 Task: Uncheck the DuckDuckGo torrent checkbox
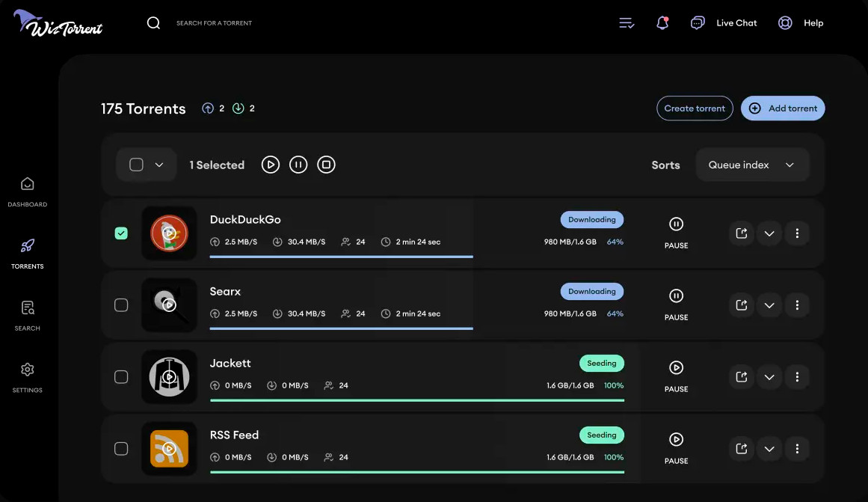point(121,233)
